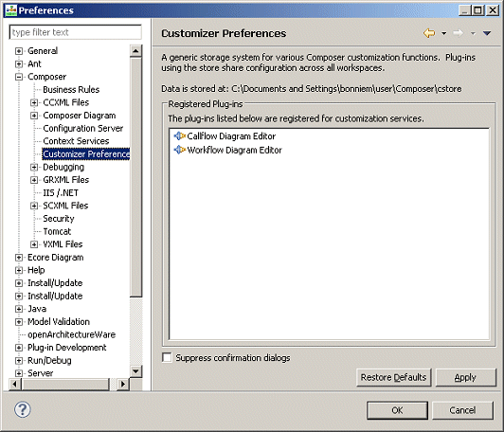This screenshot has height=432, width=504.
Task: Expand the SCXML Files node
Action: pyautogui.click(x=34, y=206)
